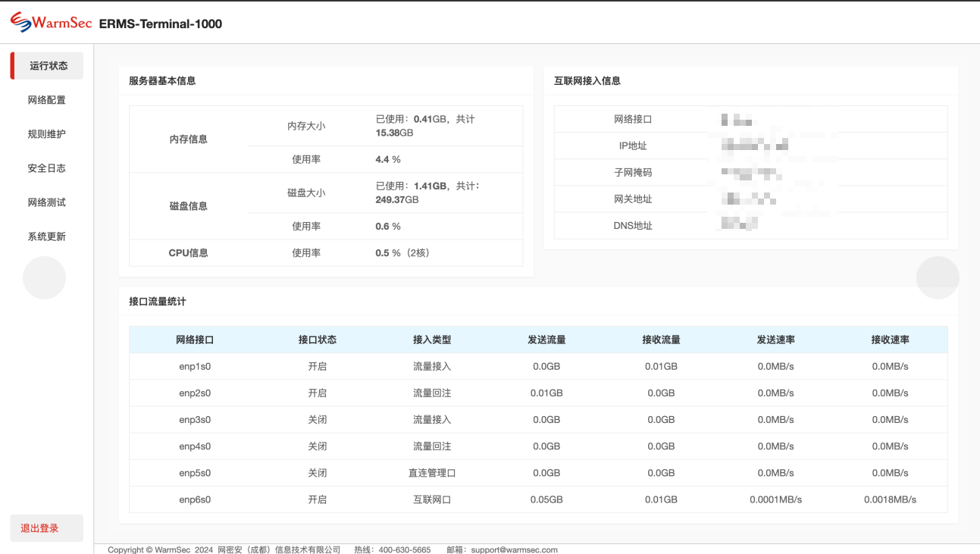Click the 249.37GB disk total text
980x554 pixels.
point(397,199)
